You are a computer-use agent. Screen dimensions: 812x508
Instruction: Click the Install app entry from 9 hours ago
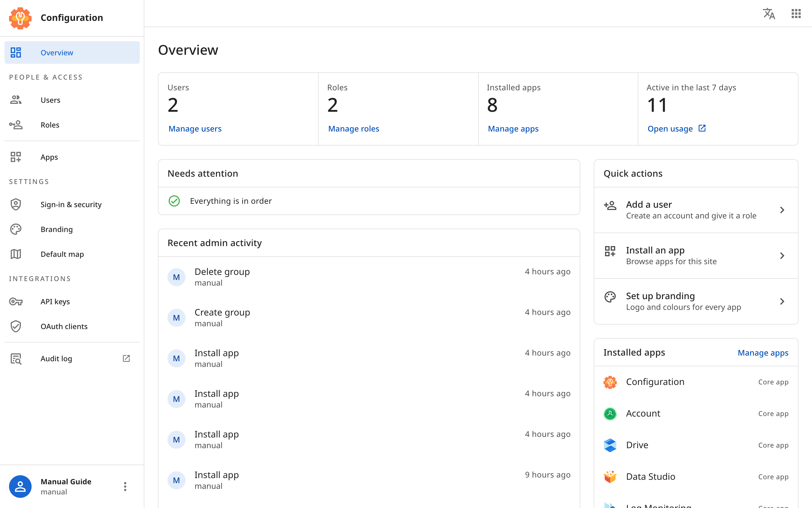click(x=369, y=480)
